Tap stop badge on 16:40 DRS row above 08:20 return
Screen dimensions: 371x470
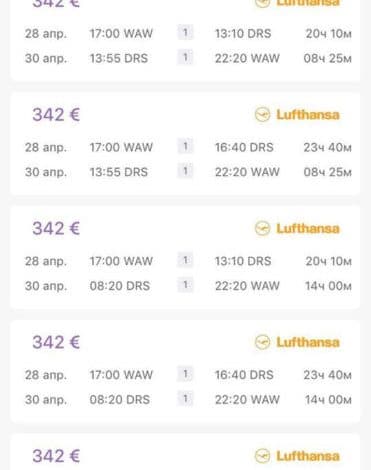coord(185,374)
